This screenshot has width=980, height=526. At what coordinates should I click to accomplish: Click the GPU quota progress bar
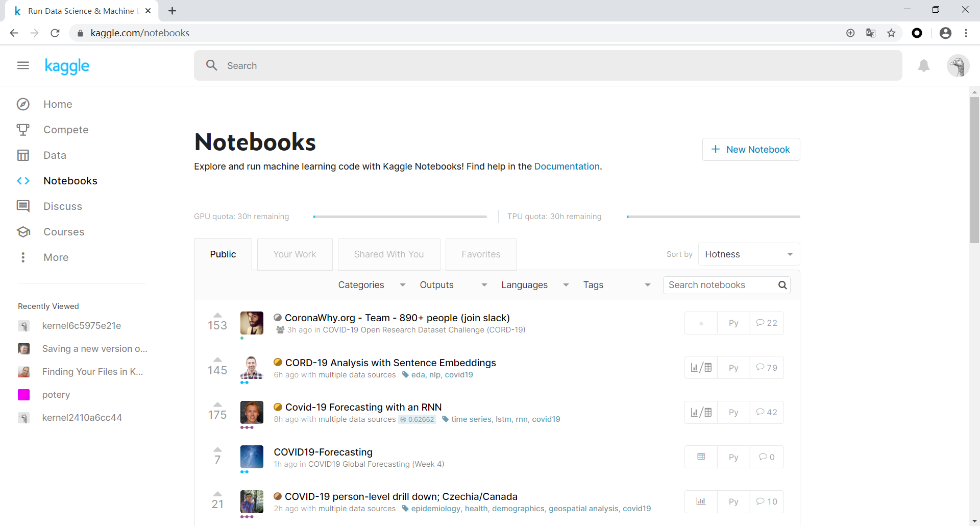(x=400, y=217)
